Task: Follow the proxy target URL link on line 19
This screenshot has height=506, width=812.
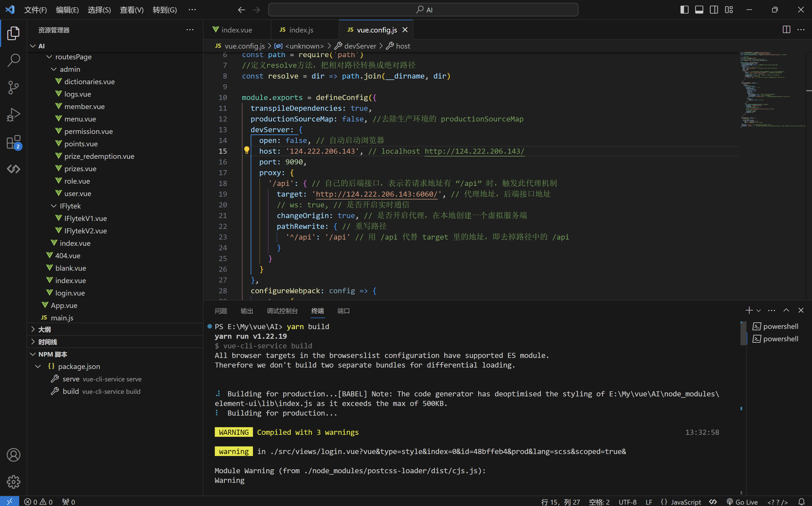Action: [x=376, y=194]
